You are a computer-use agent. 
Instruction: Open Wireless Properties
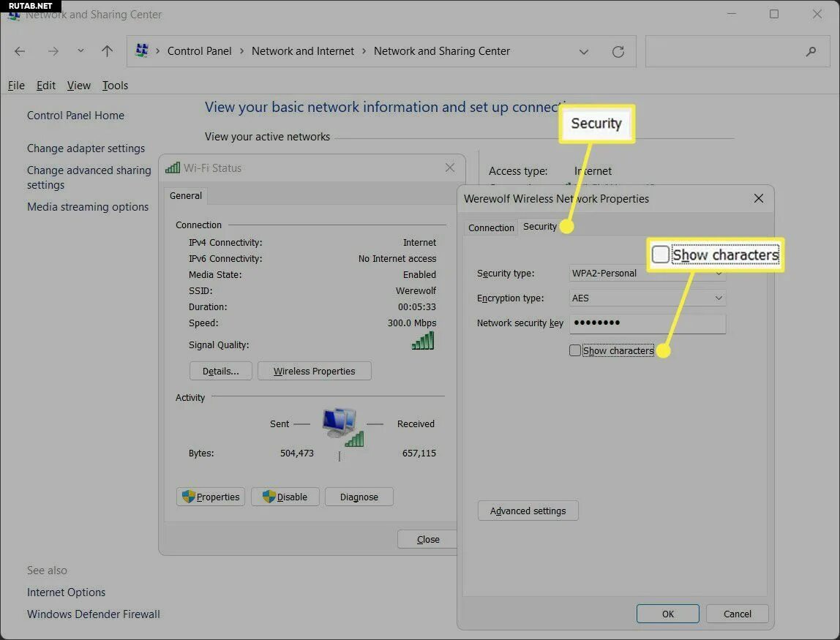[315, 371]
